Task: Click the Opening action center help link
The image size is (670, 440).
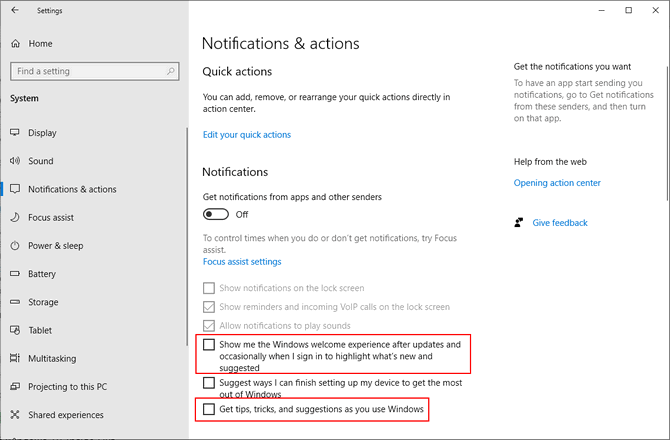Action: point(557,183)
